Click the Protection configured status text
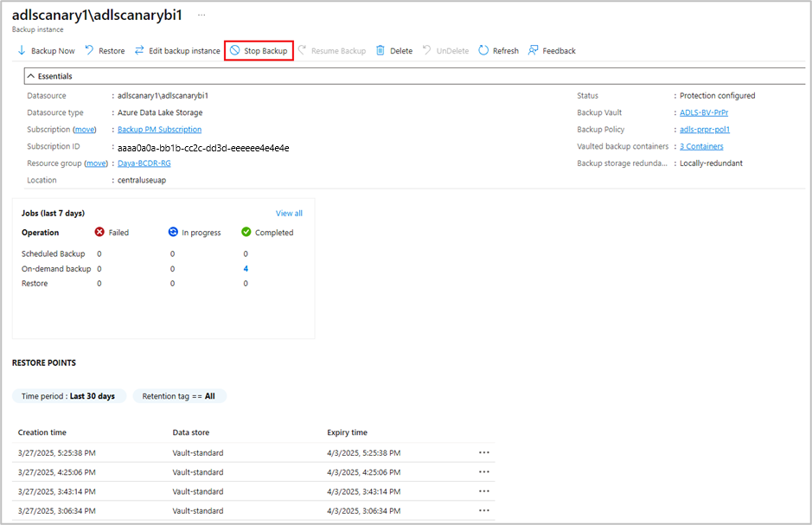Screen dimensions: 812x525 [x=717, y=96]
